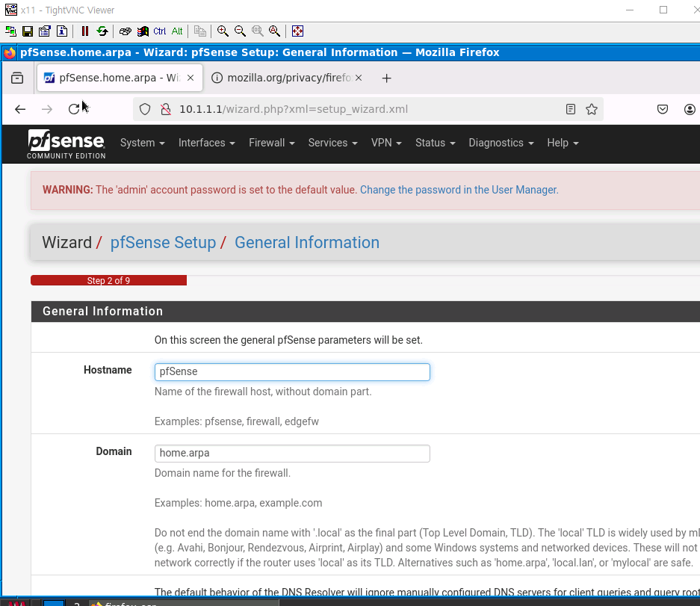Pause the VNC session with red bars icon

coord(85,31)
